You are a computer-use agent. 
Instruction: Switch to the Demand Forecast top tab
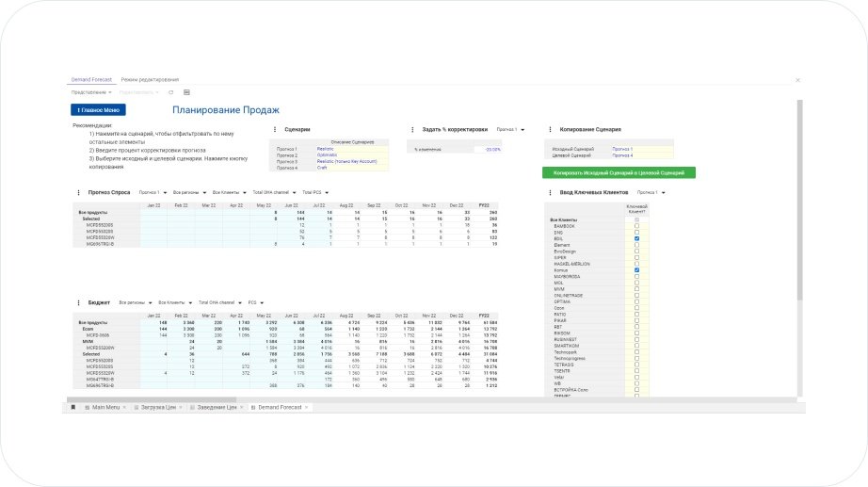(x=91, y=80)
